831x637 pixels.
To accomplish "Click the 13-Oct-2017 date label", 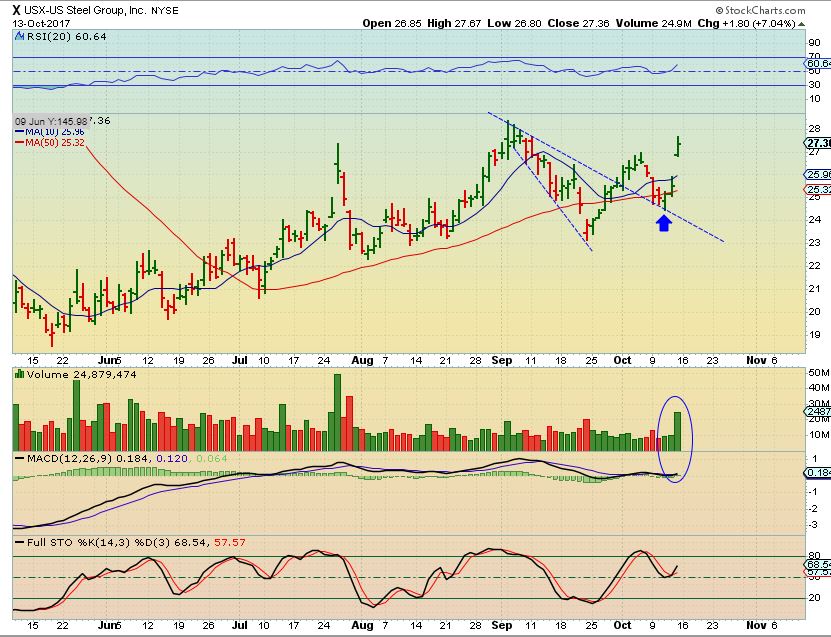I will [x=41, y=24].
